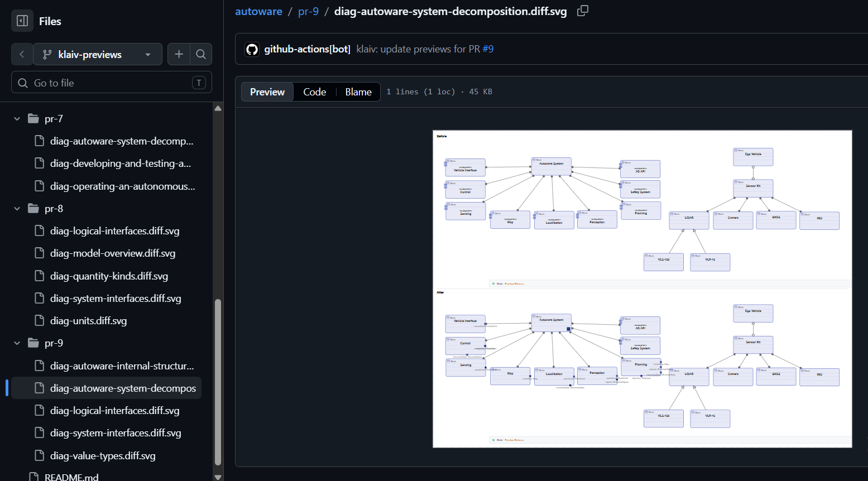Open diag-system-interfaces.diff.svg under pr-9
Image resolution: width=868 pixels, height=481 pixels.
click(114, 433)
